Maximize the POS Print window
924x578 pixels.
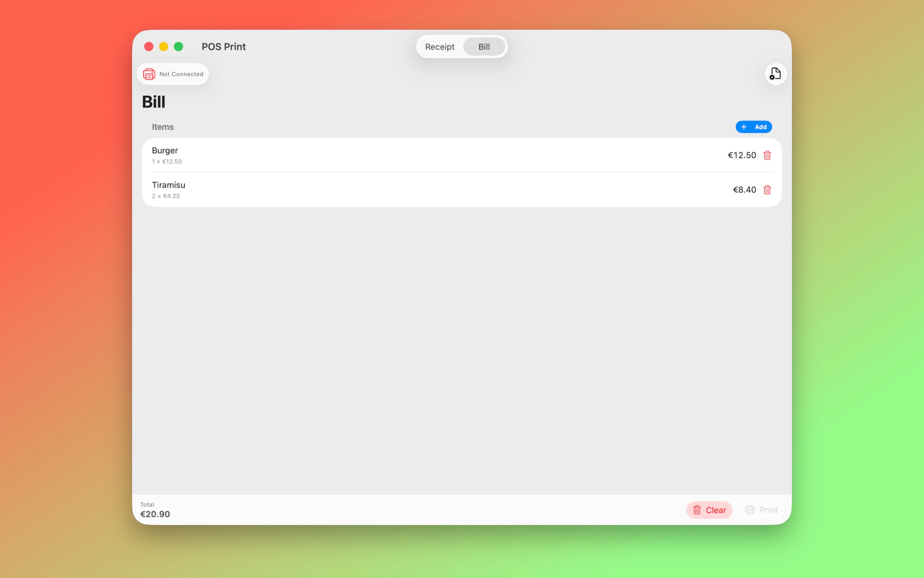click(x=178, y=47)
